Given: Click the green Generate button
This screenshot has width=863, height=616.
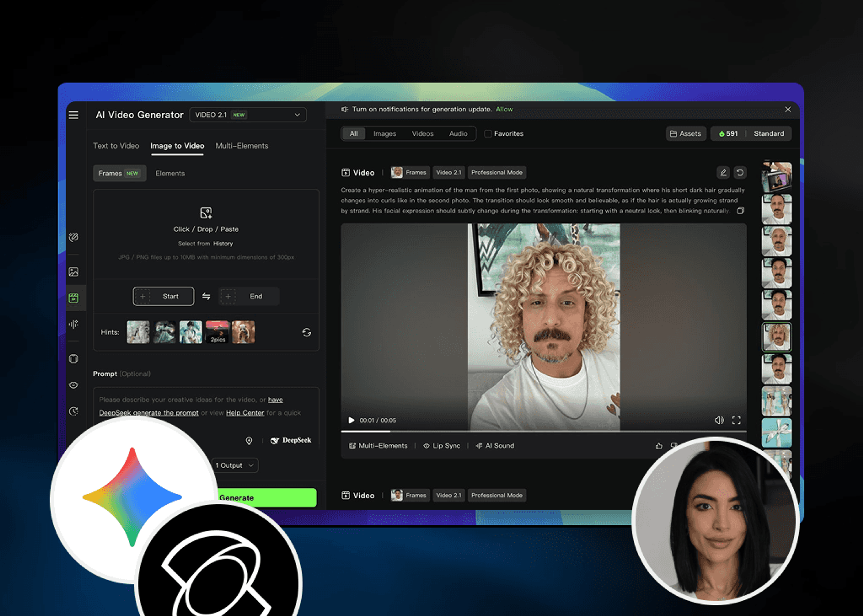Looking at the screenshot, I should pyautogui.click(x=266, y=498).
